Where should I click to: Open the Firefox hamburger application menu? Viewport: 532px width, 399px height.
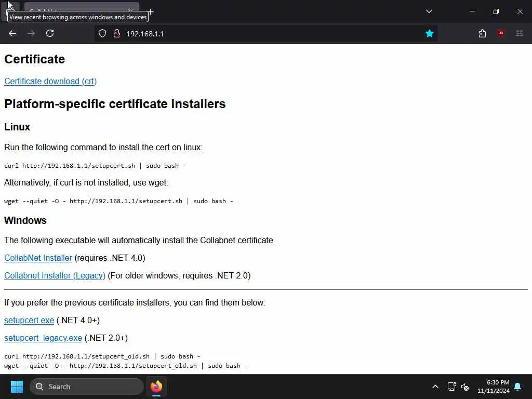coord(520,33)
